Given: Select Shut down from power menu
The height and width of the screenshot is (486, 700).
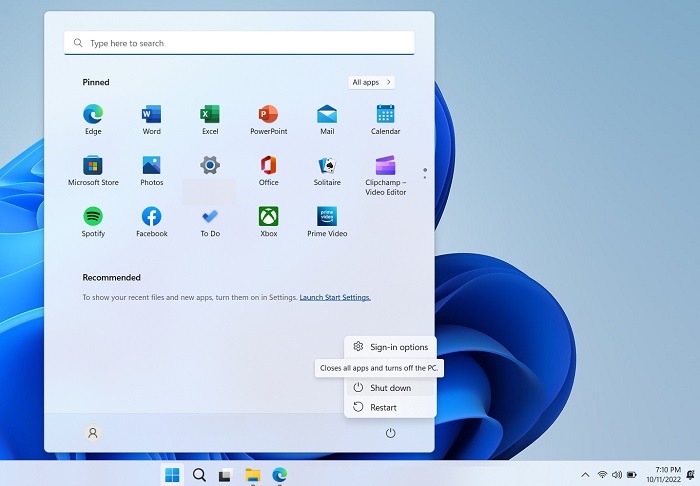Looking at the screenshot, I should pyautogui.click(x=390, y=388).
